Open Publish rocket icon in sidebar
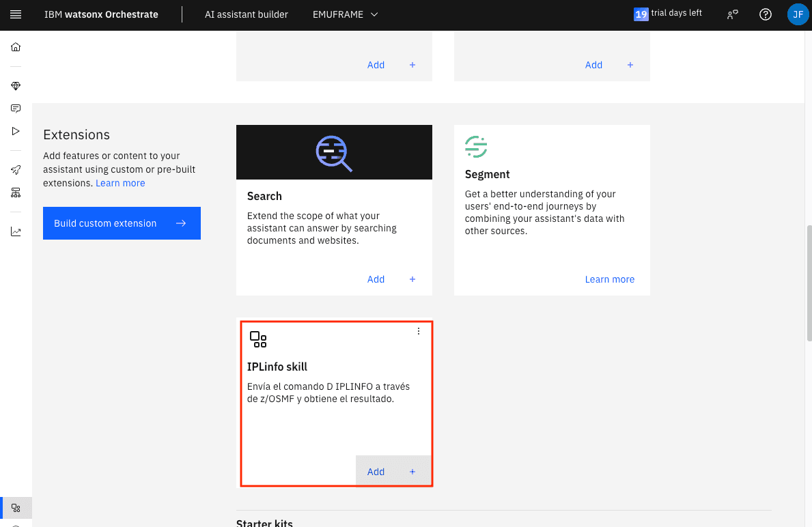This screenshot has height=527, width=812. (x=16, y=170)
